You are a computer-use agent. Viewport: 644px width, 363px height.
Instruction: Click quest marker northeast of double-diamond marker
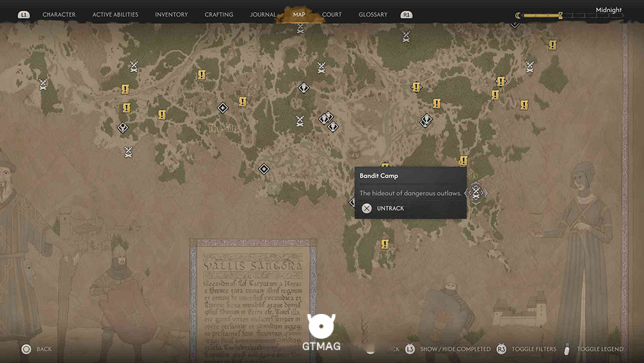coord(436,103)
